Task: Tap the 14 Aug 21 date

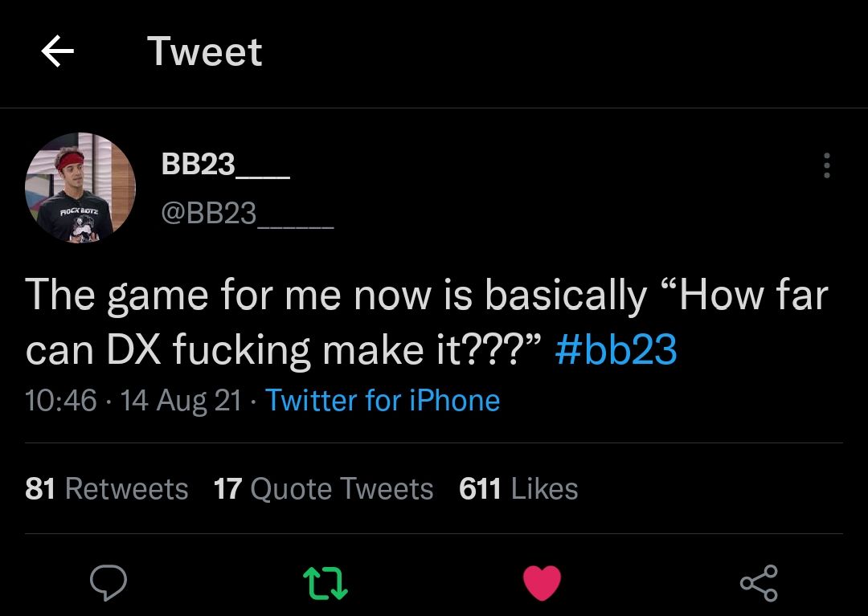Action: [181, 400]
